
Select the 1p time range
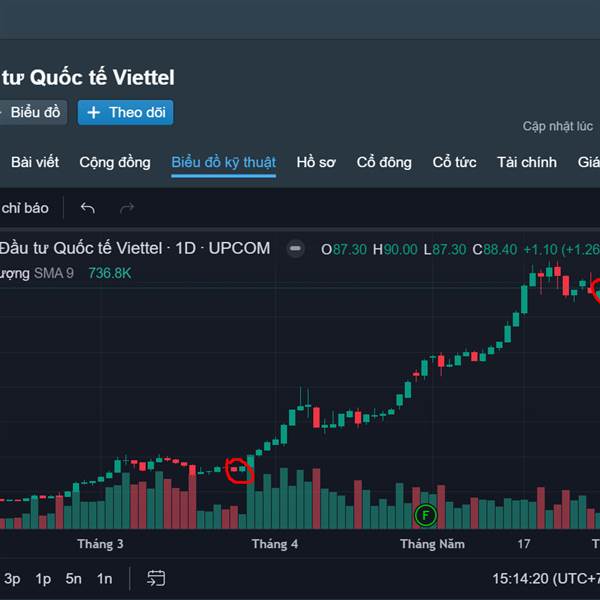[x=43, y=579]
